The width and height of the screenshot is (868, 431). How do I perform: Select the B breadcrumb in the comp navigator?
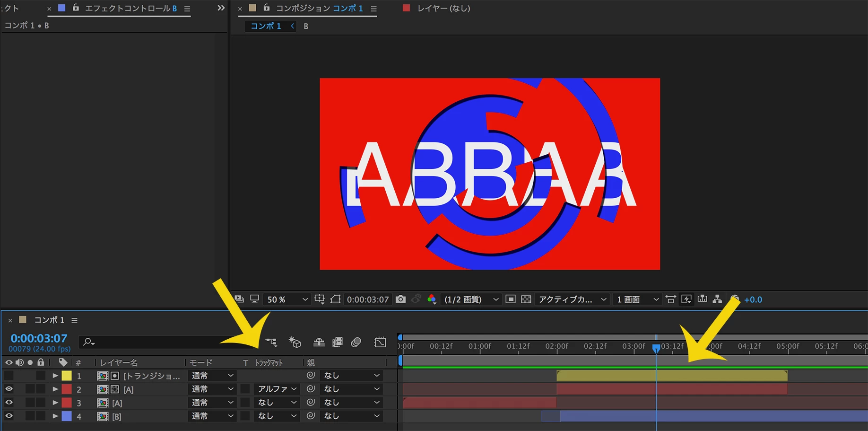click(x=306, y=26)
